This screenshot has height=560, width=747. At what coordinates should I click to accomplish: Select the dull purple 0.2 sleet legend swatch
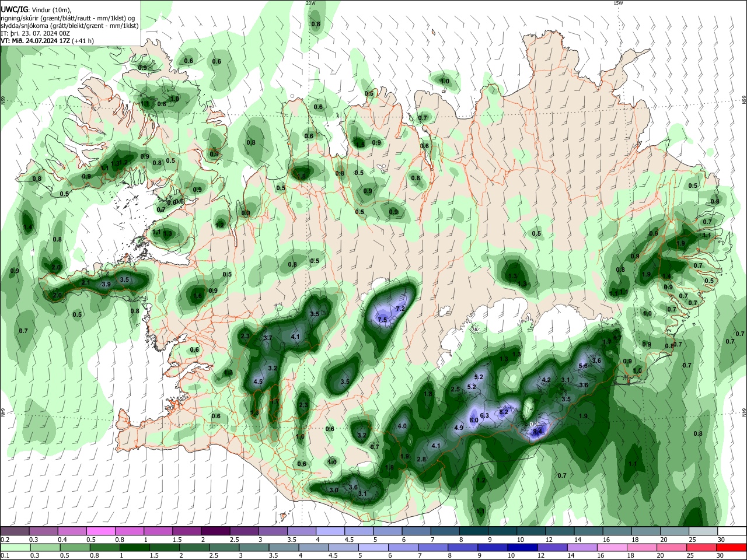click(x=15, y=531)
